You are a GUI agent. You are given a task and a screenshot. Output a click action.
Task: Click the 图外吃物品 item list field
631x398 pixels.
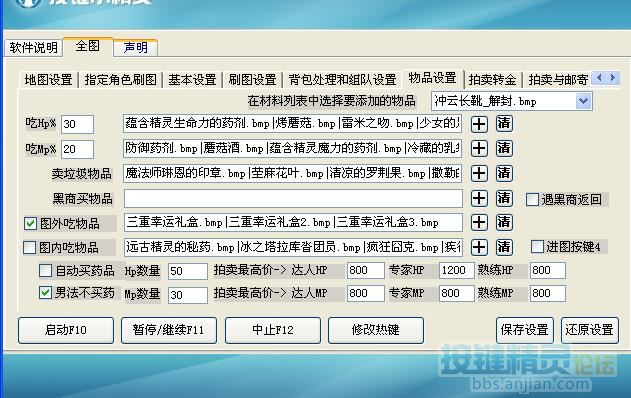pyautogui.click(x=293, y=223)
